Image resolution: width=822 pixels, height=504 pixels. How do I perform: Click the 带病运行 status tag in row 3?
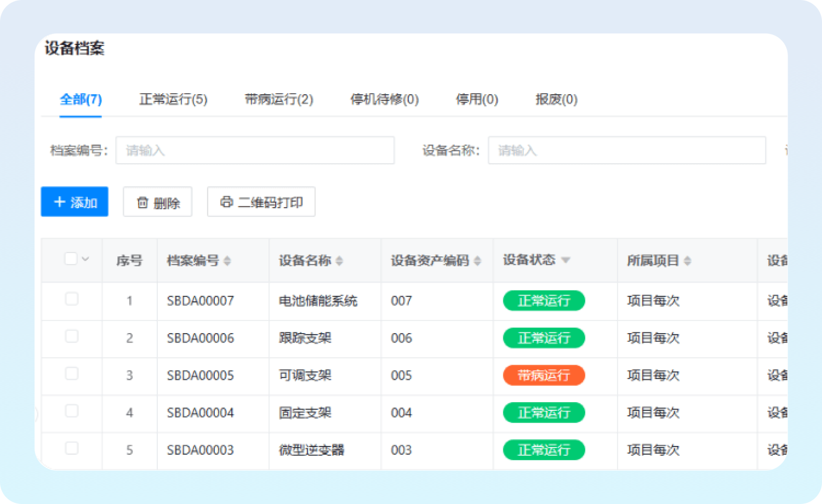[x=544, y=375]
